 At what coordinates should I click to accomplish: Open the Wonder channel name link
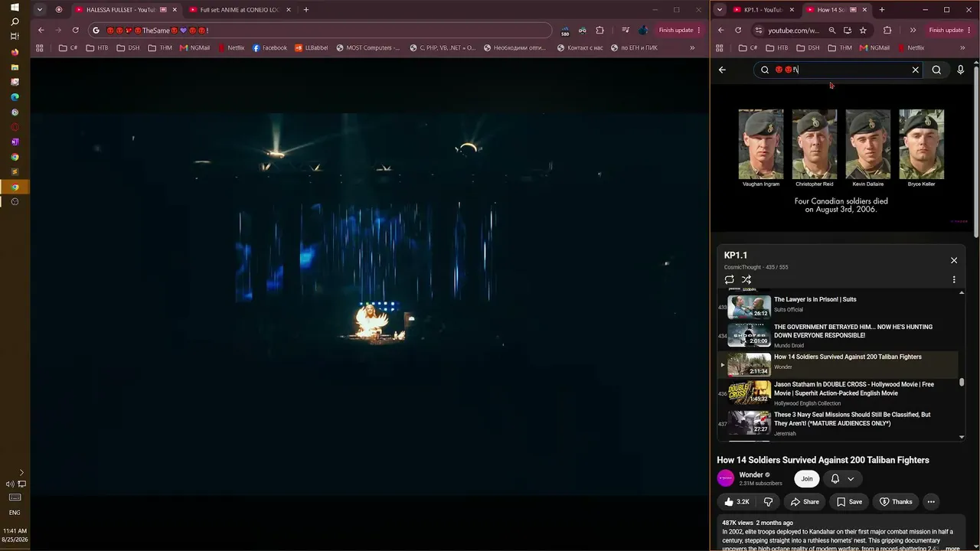pos(751,474)
